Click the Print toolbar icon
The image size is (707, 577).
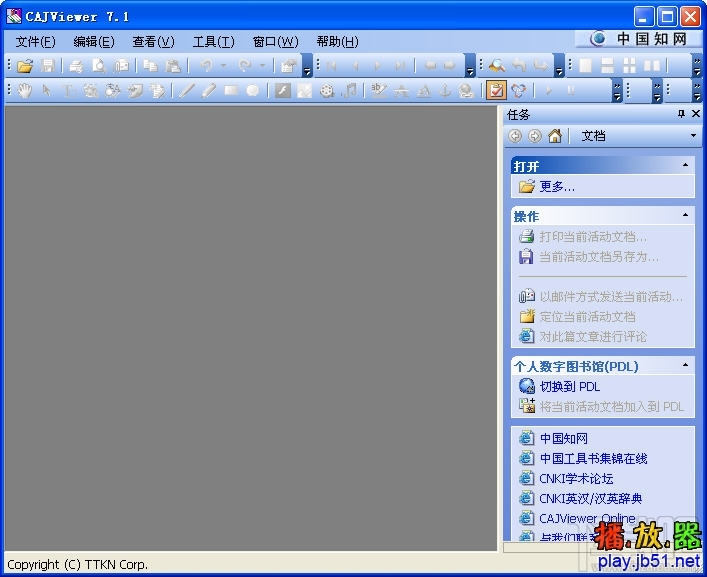[76, 66]
